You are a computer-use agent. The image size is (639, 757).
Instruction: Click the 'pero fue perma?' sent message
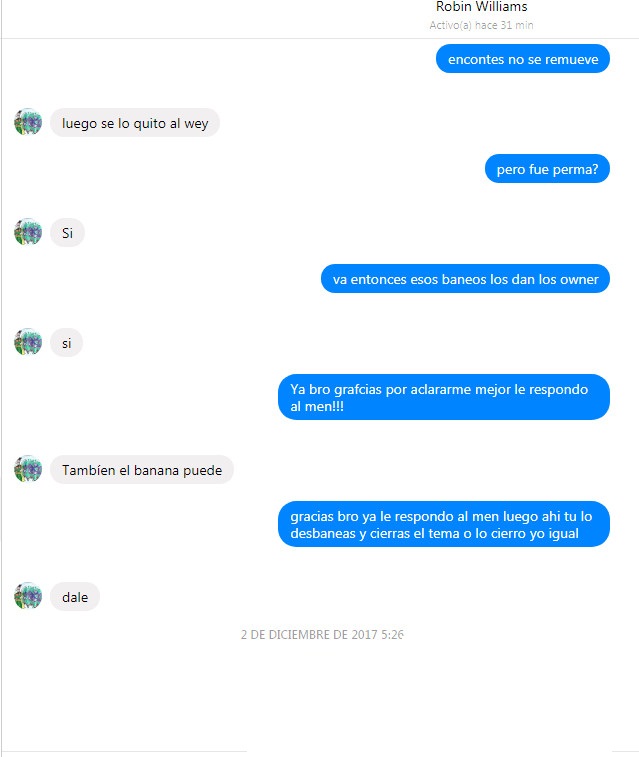[x=547, y=169]
